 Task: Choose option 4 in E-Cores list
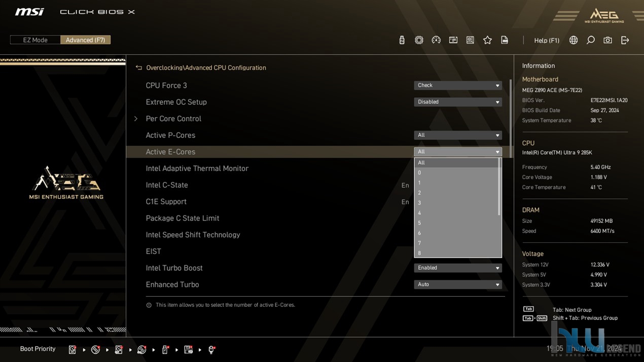click(456, 213)
